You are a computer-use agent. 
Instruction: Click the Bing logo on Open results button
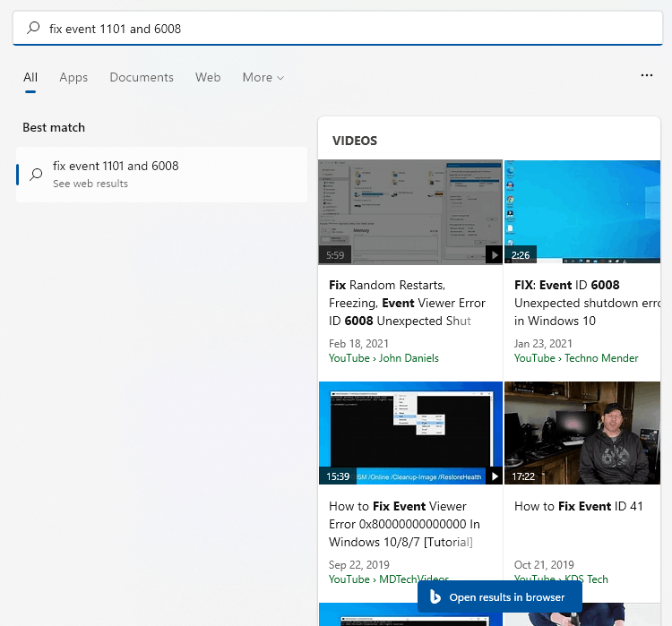[x=435, y=596]
